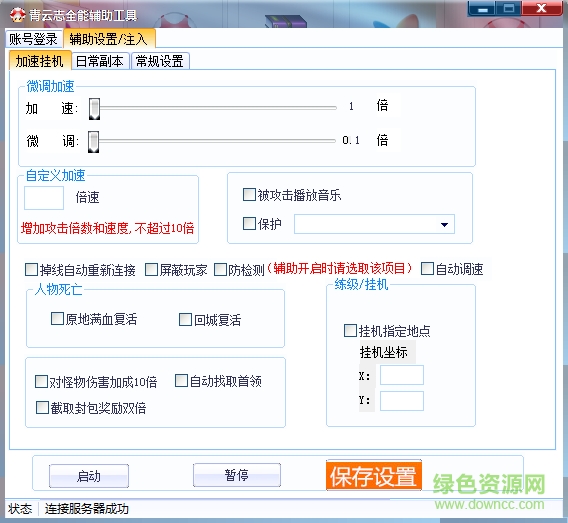The image size is (568, 523).
Task: Click the app logo icon in title bar
Action: [17, 14]
